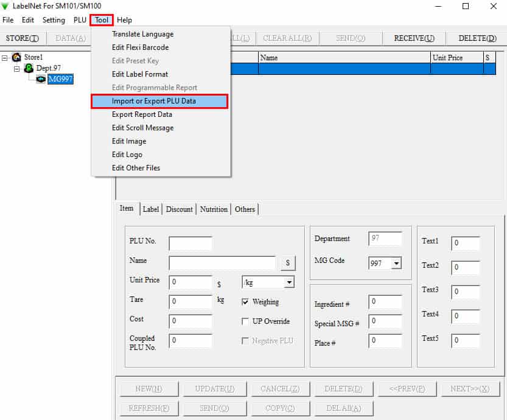Choose Edit Flexi Barcode
This screenshot has height=420, width=507.
point(161,47)
